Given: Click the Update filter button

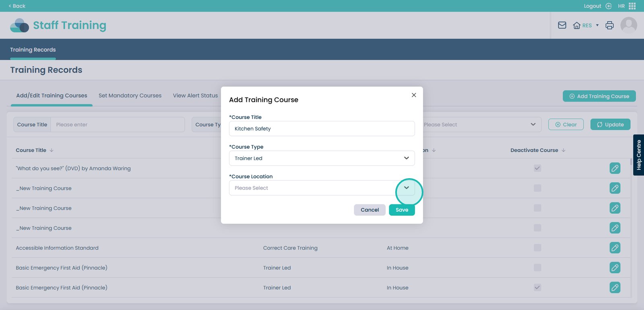Looking at the screenshot, I should pos(611,125).
